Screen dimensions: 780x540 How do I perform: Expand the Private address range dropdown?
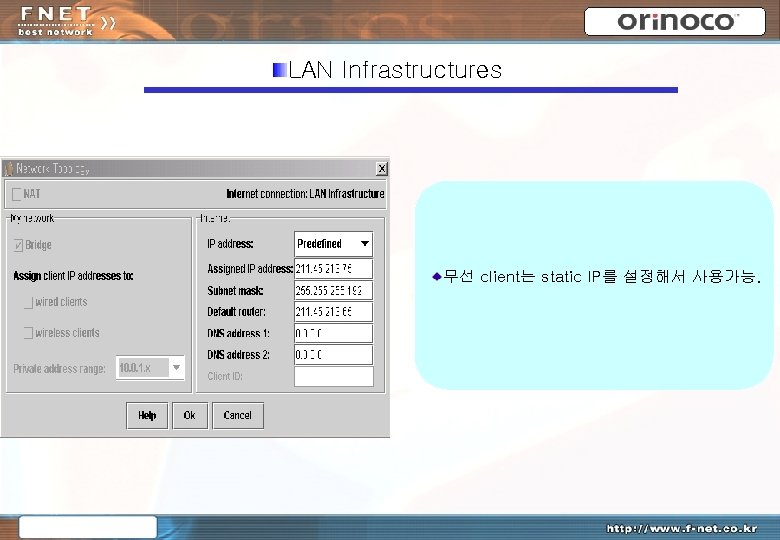tap(150, 368)
